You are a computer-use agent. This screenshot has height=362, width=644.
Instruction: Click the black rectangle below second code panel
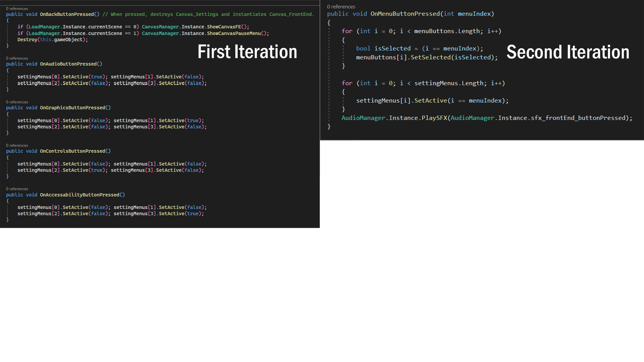click(337, 185)
